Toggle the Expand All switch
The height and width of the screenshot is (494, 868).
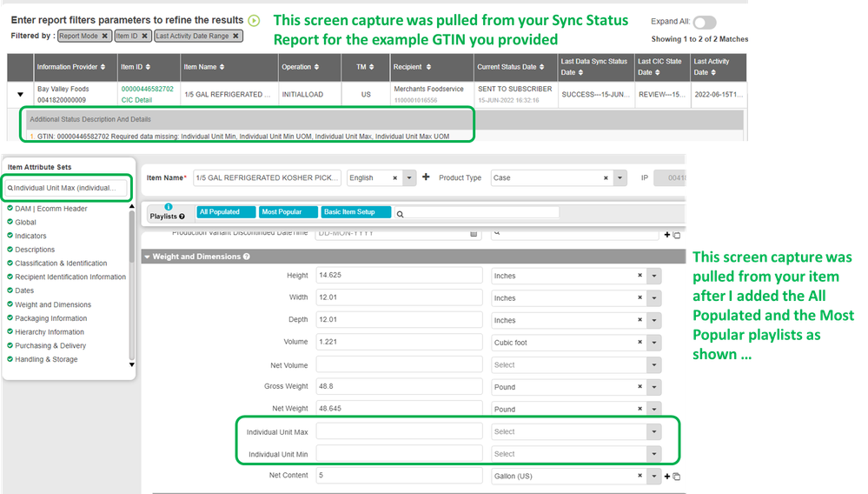tap(704, 22)
